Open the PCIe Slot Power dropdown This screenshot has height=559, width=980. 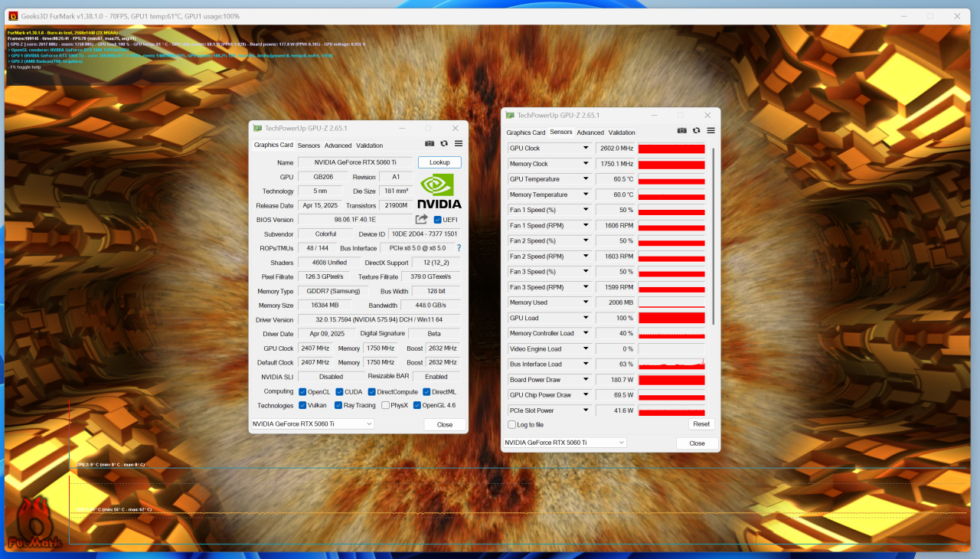(586, 410)
